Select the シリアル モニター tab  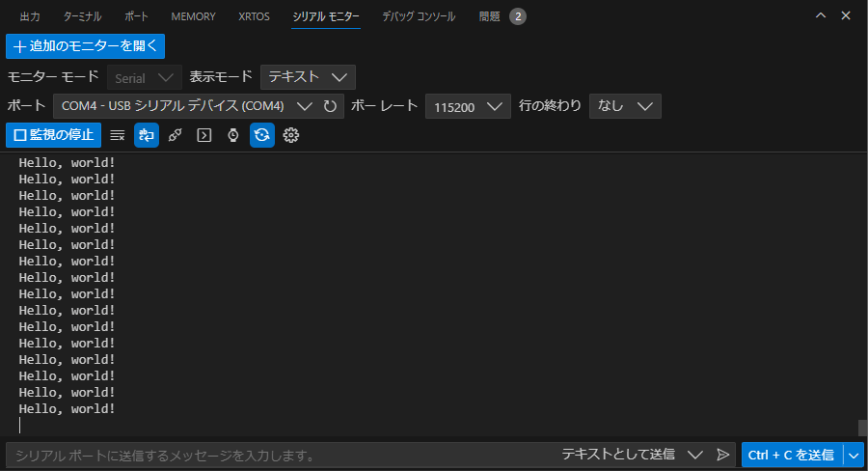(326, 16)
